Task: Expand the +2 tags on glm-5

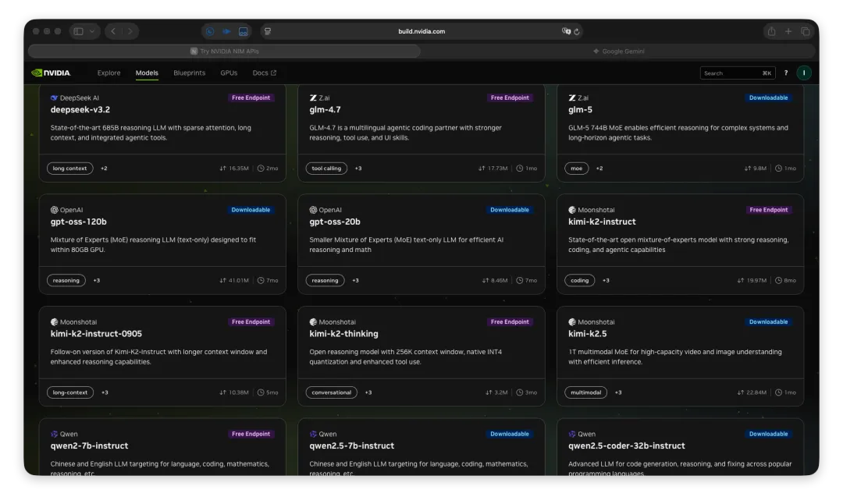Action: point(599,169)
